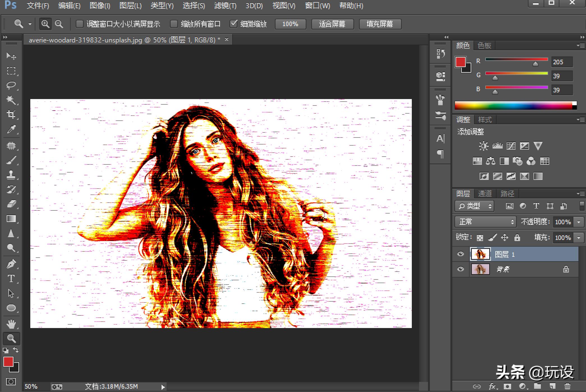This screenshot has width=586, height=392.
Task: Expand the layer opacity slider arrow
Action: pyautogui.click(x=579, y=222)
